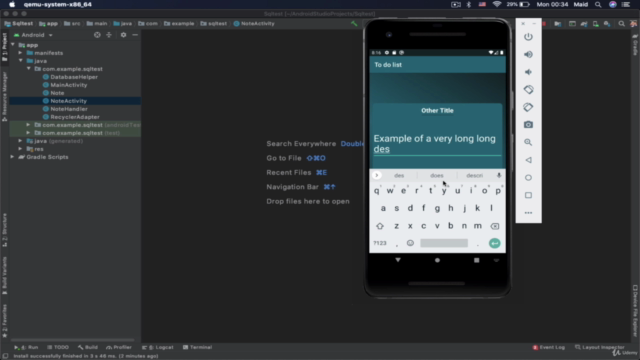
Task: Rotate emulator left icon
Action: [528, 89]
